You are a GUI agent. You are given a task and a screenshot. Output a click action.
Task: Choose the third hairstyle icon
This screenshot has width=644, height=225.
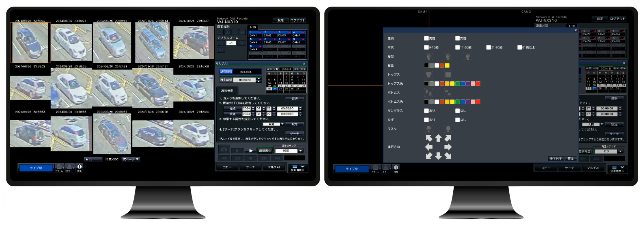point(467,56)
